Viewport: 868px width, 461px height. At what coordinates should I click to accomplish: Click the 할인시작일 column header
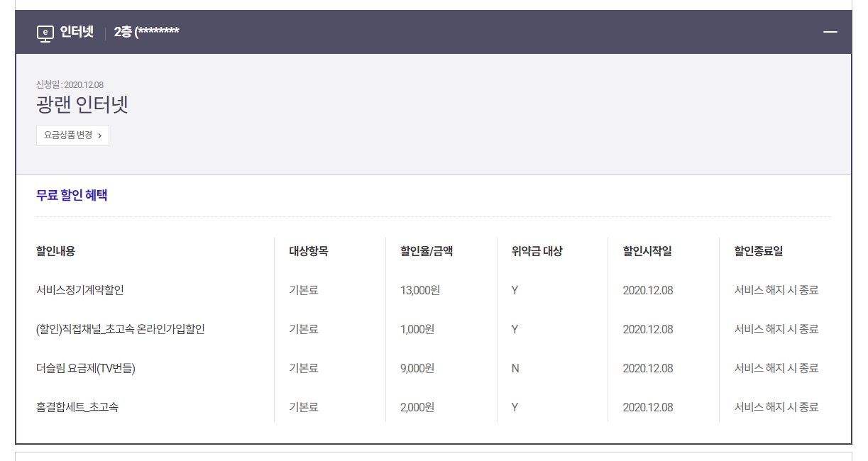coord(647,251)
